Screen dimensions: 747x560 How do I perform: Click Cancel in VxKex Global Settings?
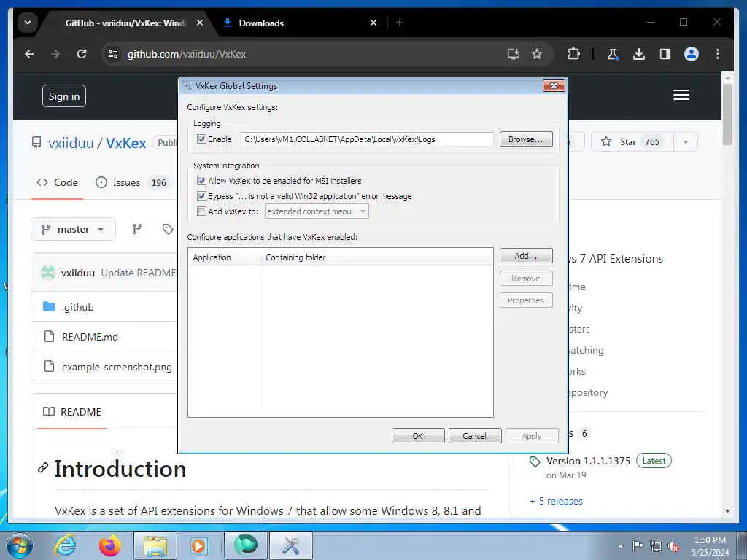coord(474,436)
